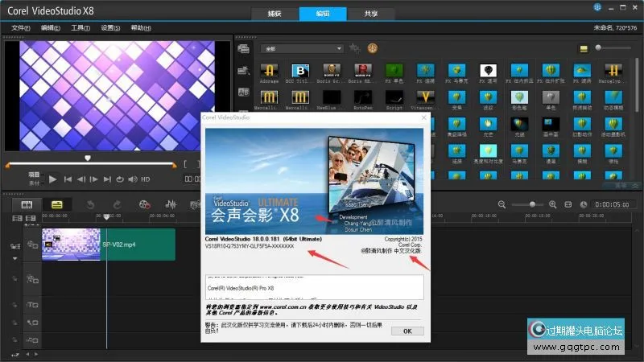The height and width of the screenshot is (362, 644).
Task: Select the FX 马赛克 filter
Action: click(456, 71)
